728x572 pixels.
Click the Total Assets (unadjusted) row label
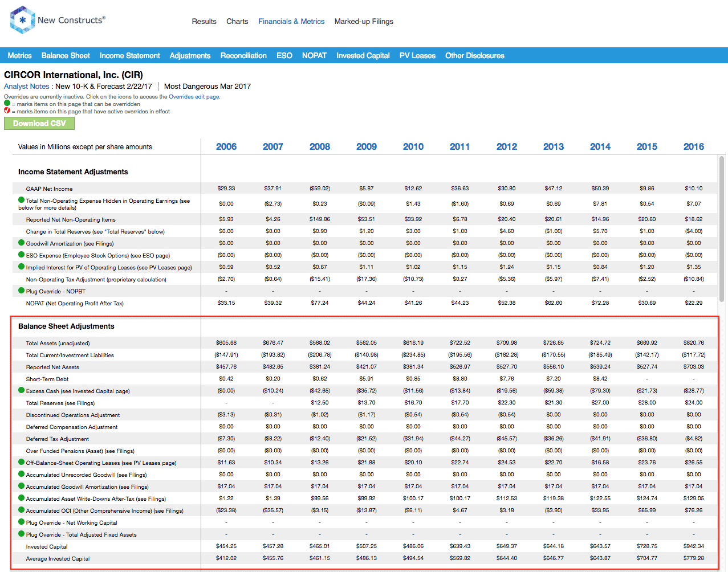[58, 343]
